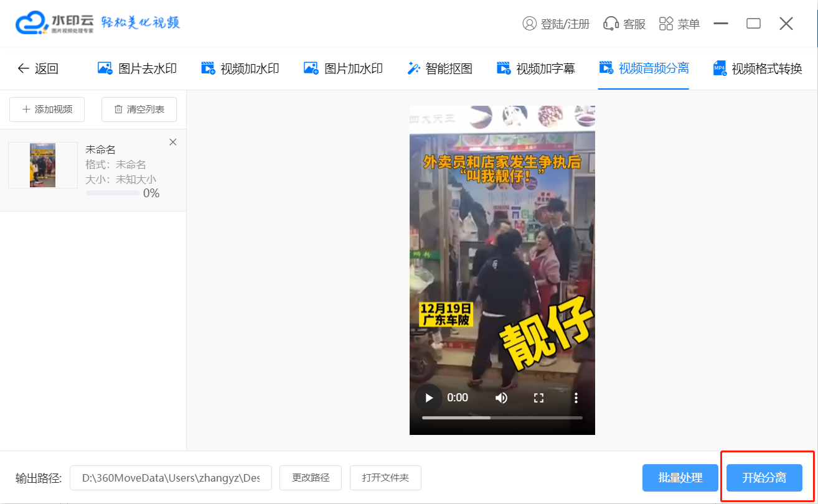Click 大小: 未知大小 text

point(121,179)
